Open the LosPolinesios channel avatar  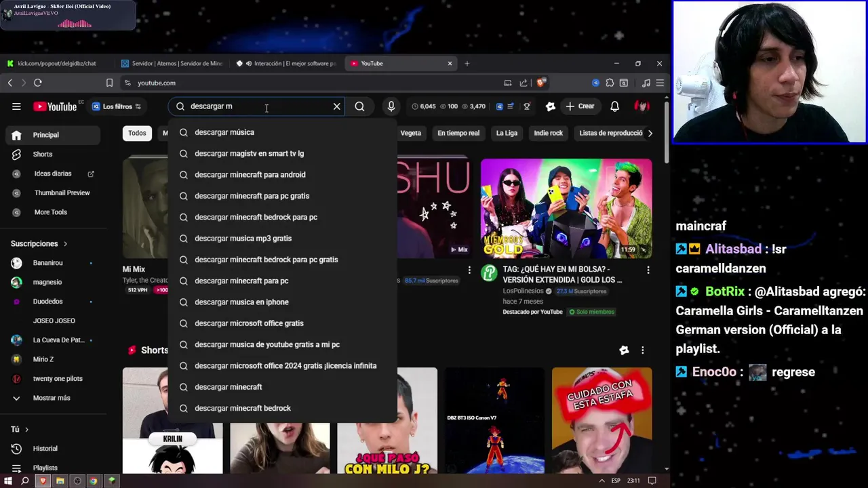[x=489, y=272]
